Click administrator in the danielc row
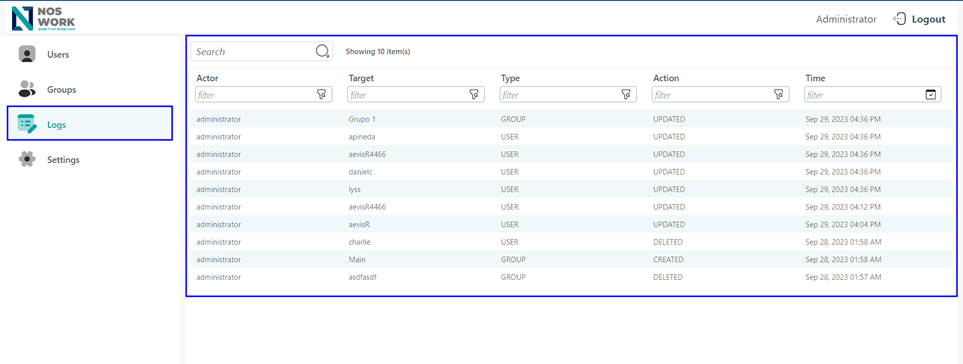 coord(219,172)
